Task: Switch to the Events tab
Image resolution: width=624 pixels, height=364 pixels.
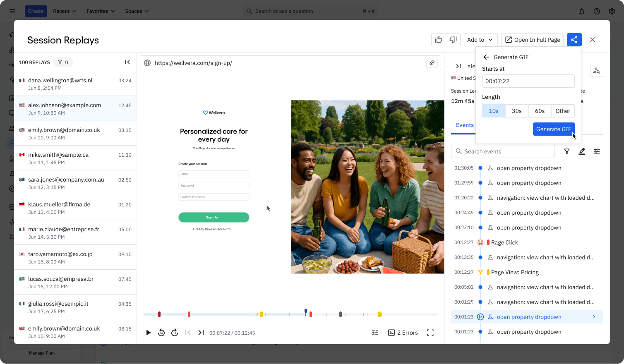Action: [x=464, y=125]
